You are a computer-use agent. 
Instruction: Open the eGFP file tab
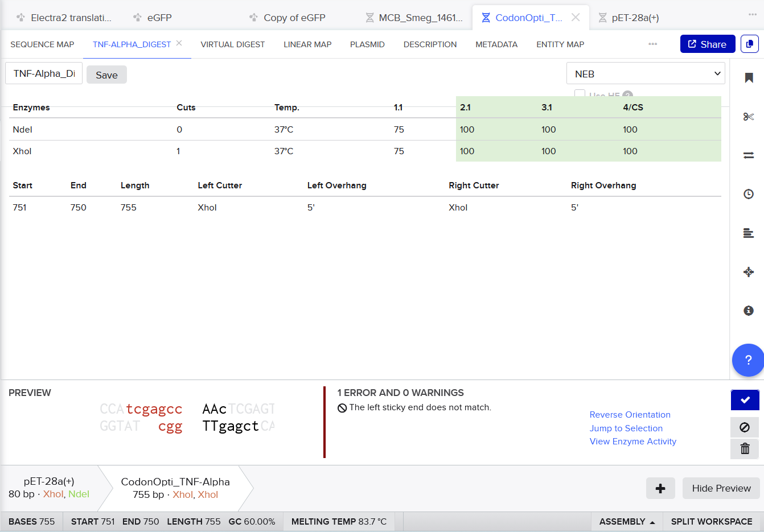tap(153, 18)
